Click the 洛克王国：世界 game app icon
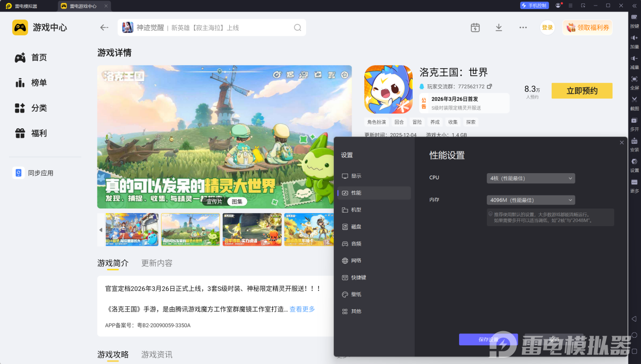 (388, 89)
